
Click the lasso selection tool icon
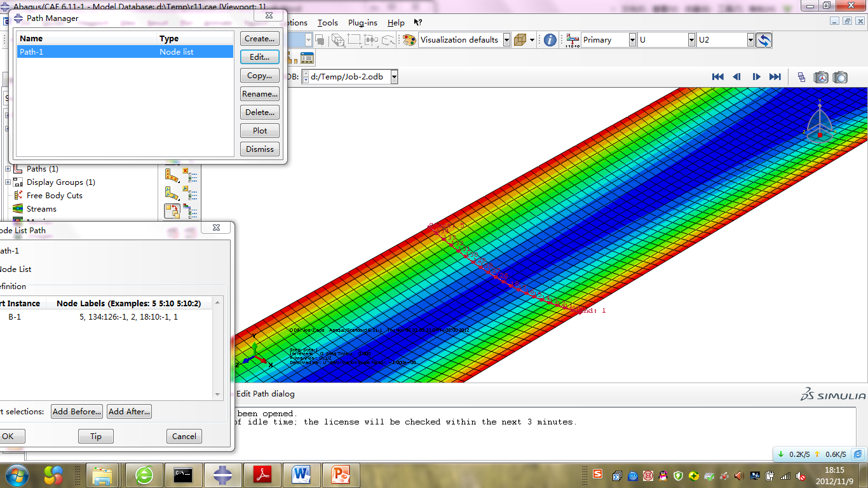pyautogui.click(x=388, y=40)
